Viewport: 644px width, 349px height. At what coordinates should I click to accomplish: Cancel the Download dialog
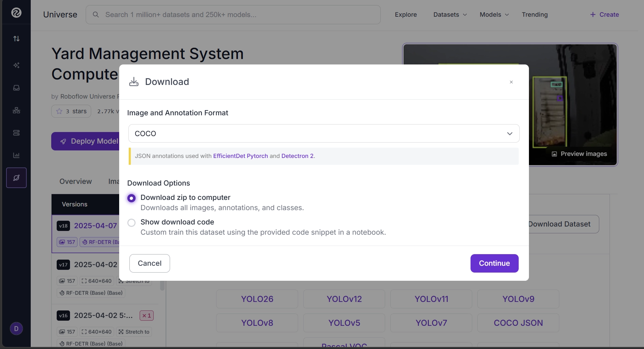point(150,263)
